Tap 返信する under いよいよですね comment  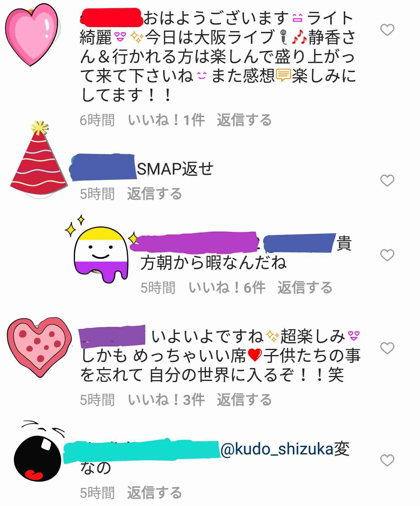click(244, 400)
